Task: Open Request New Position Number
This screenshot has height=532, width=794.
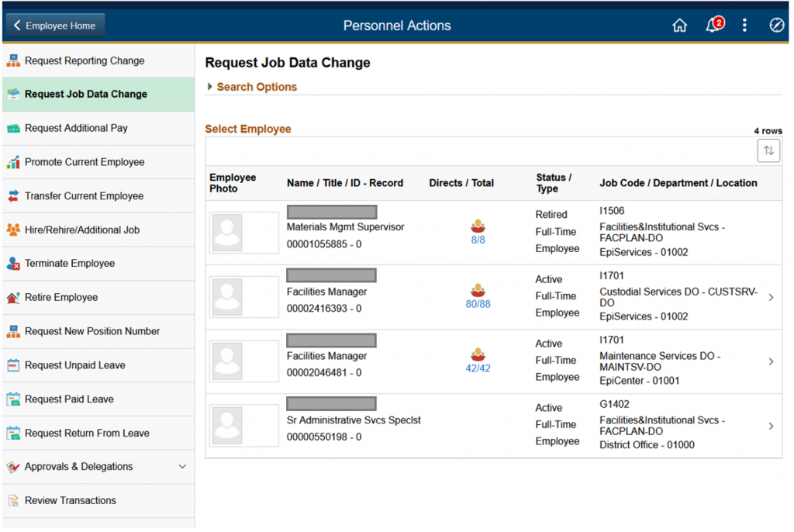Action: click(98, 331)
